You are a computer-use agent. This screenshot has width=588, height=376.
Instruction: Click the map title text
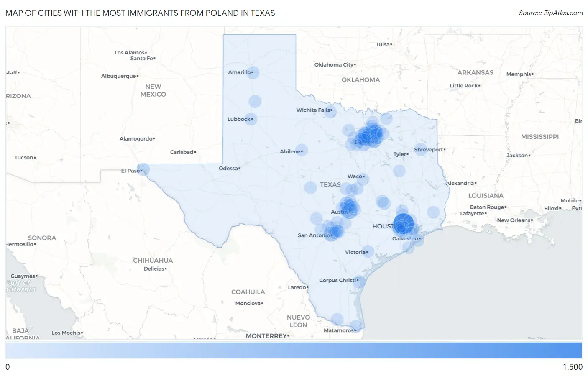coord(140,13)
